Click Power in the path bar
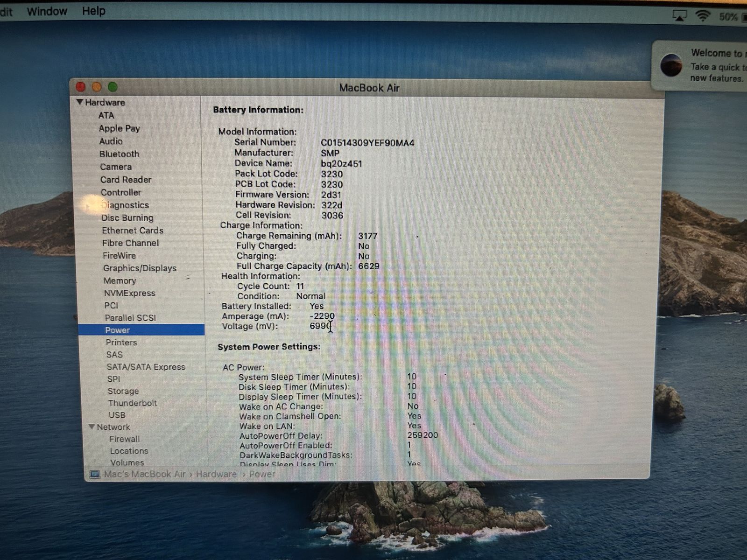 (x=261, y=474)
